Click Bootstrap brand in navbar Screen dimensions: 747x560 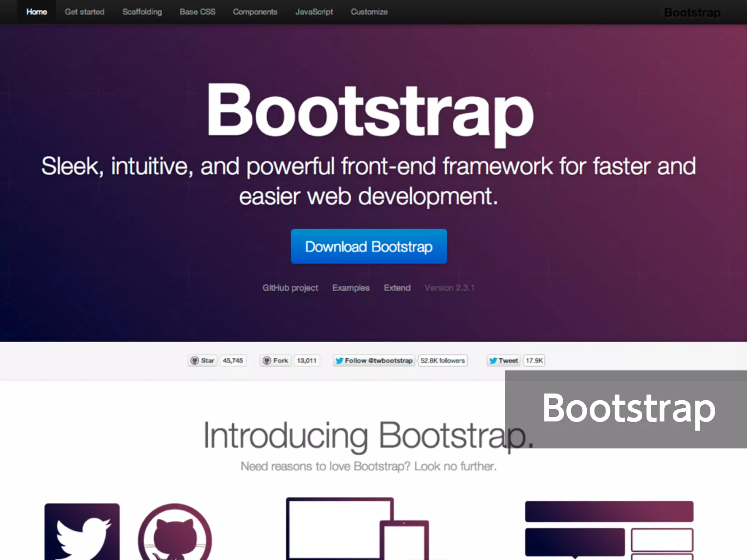[692, 13]
